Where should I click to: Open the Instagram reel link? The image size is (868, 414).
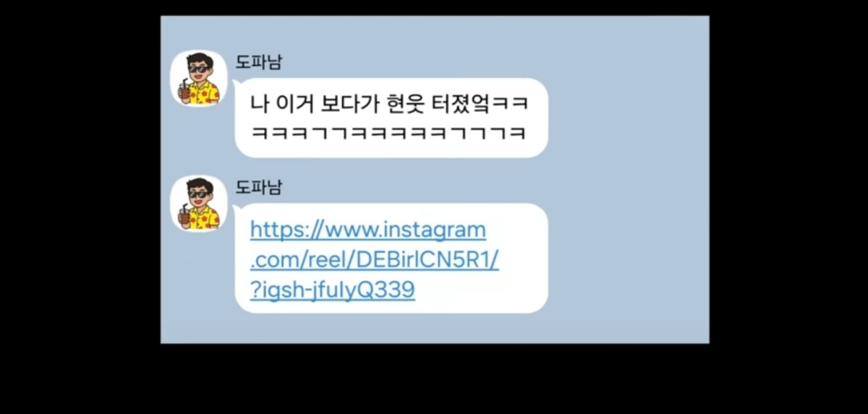point(375,260)
